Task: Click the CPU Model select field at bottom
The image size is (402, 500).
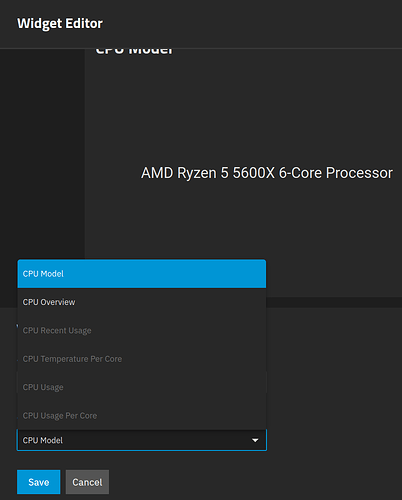Action: pyautogui.click(x=142, y=440)
